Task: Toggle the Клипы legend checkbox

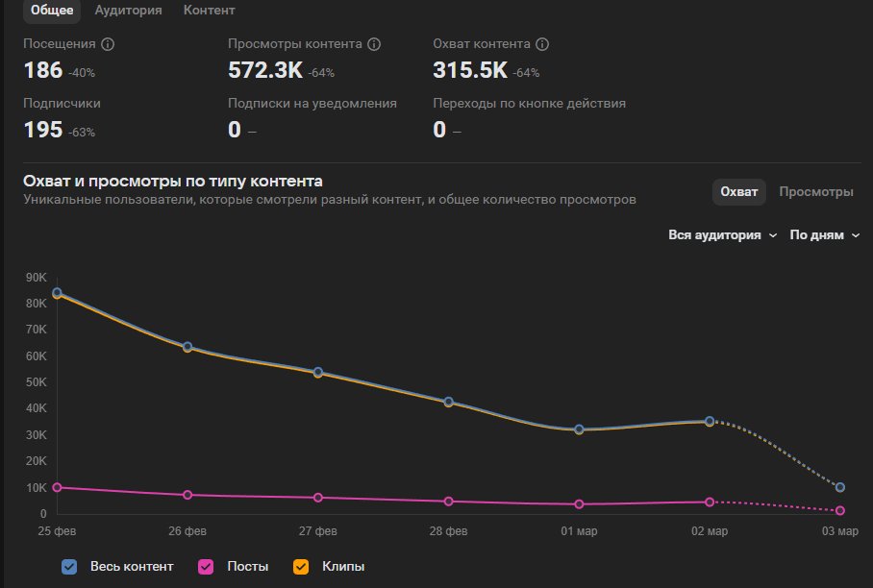Action: pyautogui.click(x=299, y=567)
